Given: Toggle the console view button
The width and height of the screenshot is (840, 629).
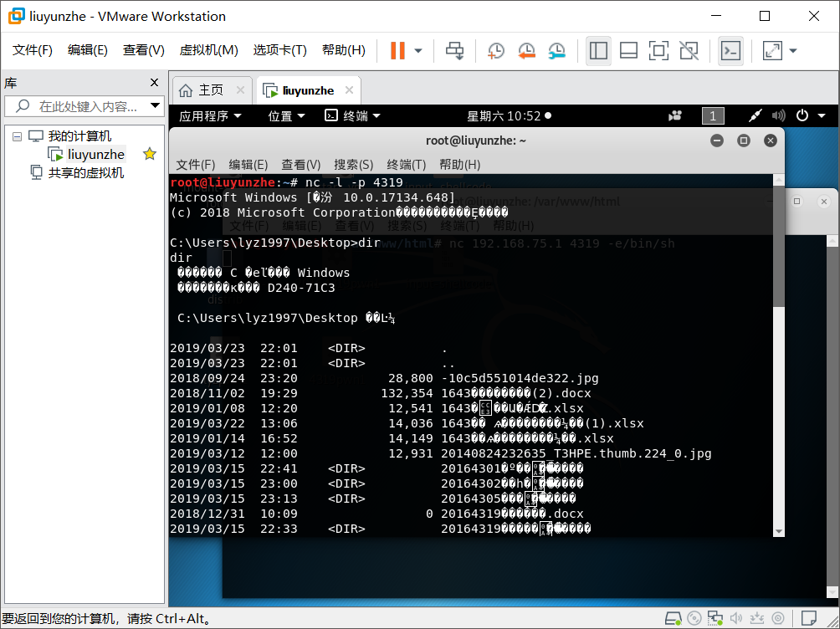Looking at the screenshot, I should tap(730, 51).
